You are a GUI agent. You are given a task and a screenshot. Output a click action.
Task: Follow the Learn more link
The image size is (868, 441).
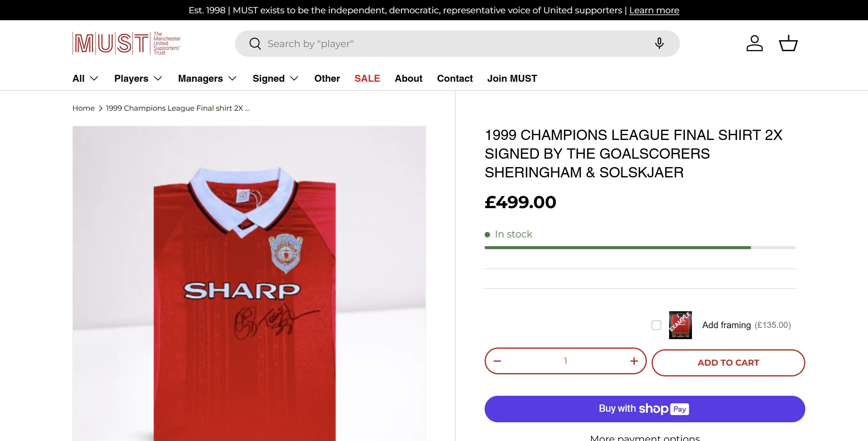pyautogui.click(x=654, y=11)
